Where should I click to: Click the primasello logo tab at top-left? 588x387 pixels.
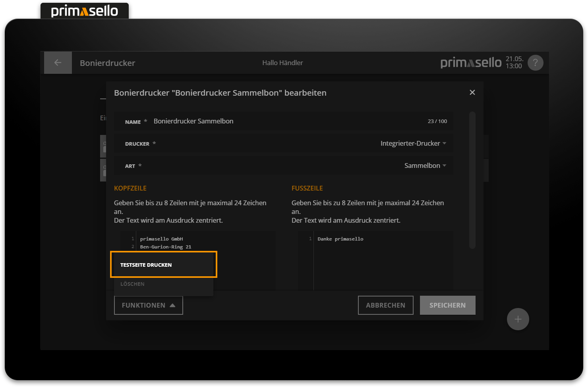click(x=85, y=11)
